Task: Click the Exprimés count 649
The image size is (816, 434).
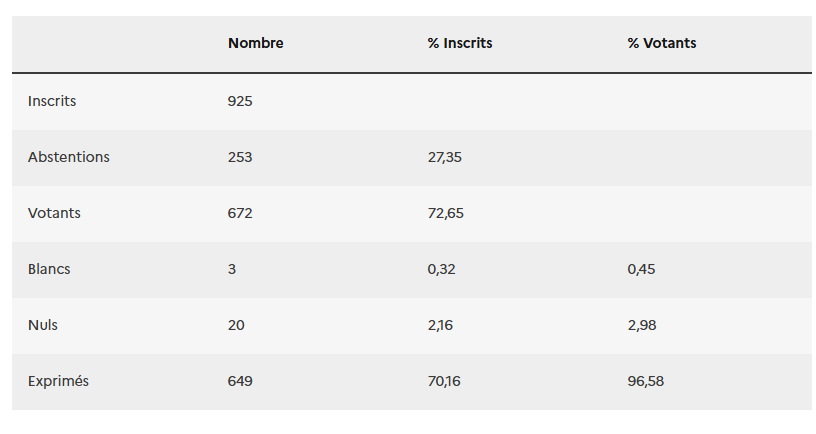Action: tap(240, 381)
